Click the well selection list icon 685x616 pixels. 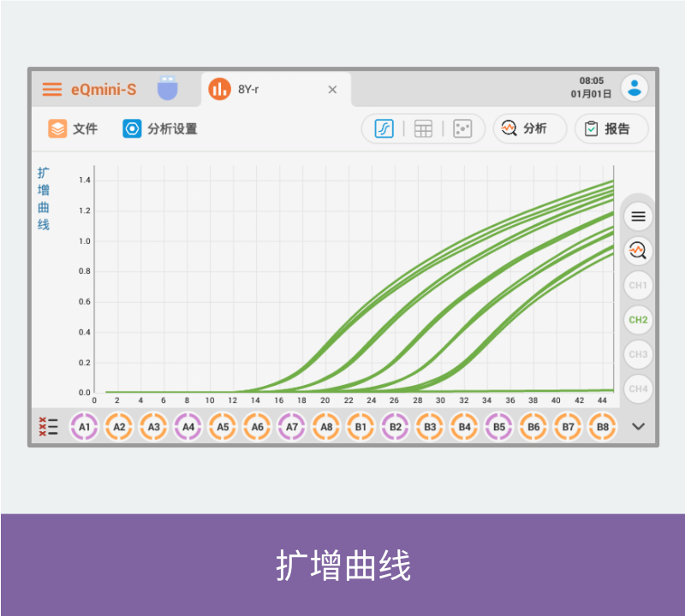click(48, 426)
